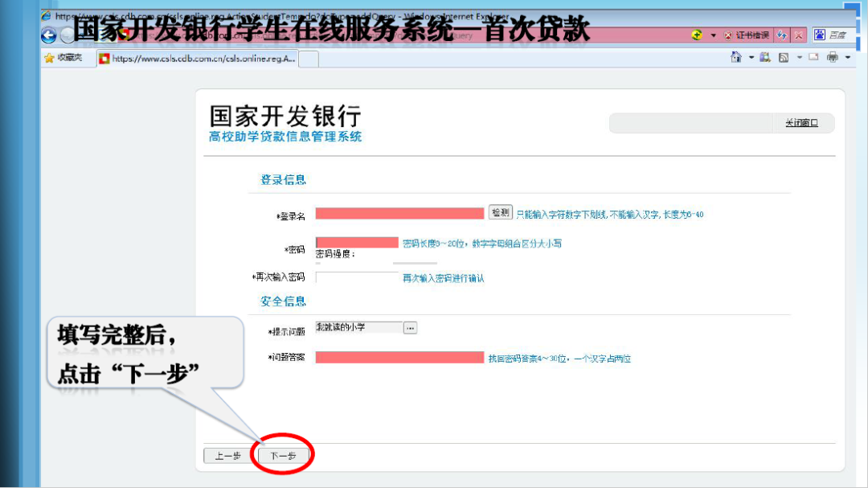Viewport: 868px width, 488px height.
Task: Click the 高校助学贷款信息管理系统 subtitle text
Action: tap(285, 137)
